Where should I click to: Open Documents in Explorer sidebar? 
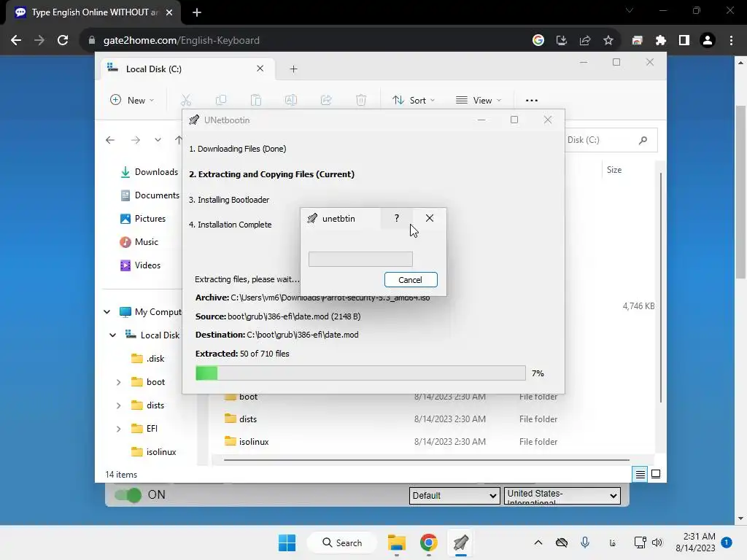[150, 195]
